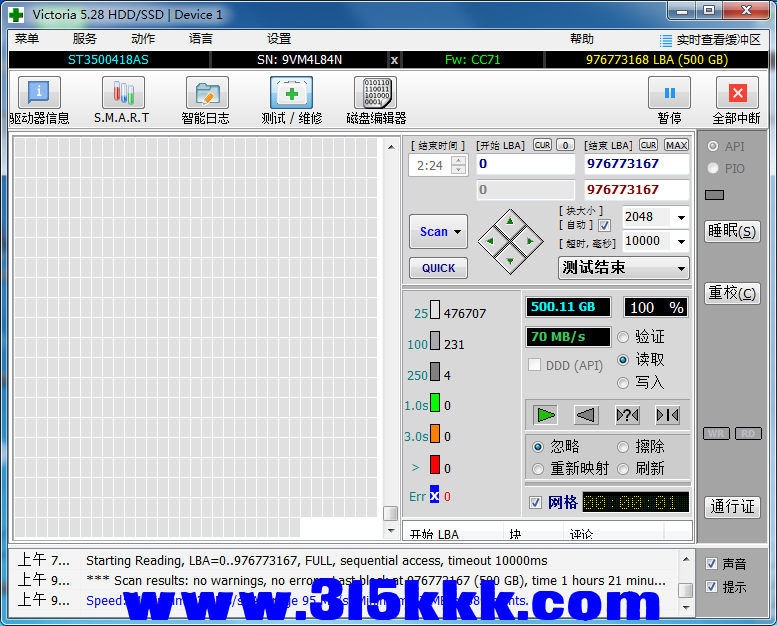Screen dimensions: 777x626
Task: Open the 菜单 menu
Action: [27, 39]
